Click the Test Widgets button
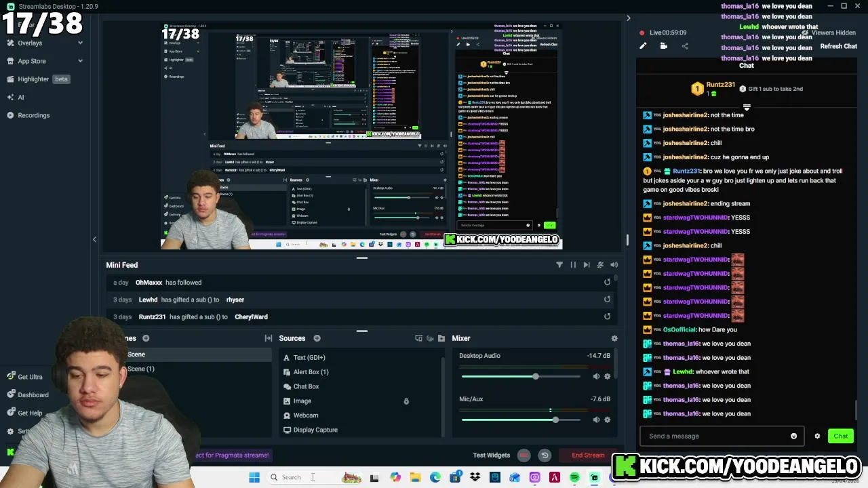 click(x=491, y=455)
